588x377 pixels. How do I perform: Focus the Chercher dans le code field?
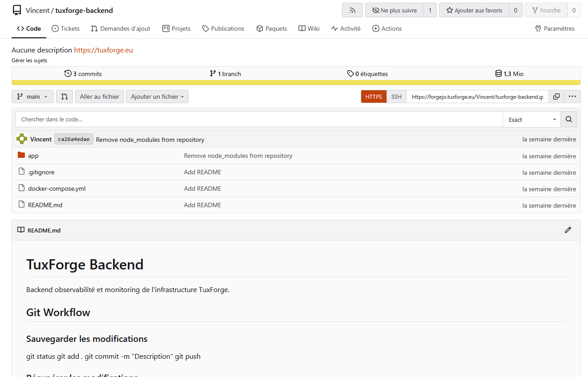coord(259,119)
